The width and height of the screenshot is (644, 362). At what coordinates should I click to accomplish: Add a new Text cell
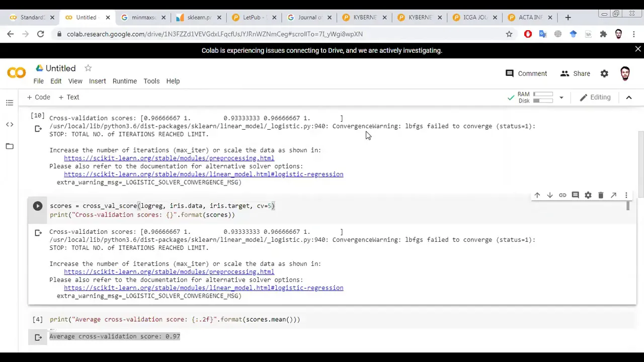[x=69, y=97]
